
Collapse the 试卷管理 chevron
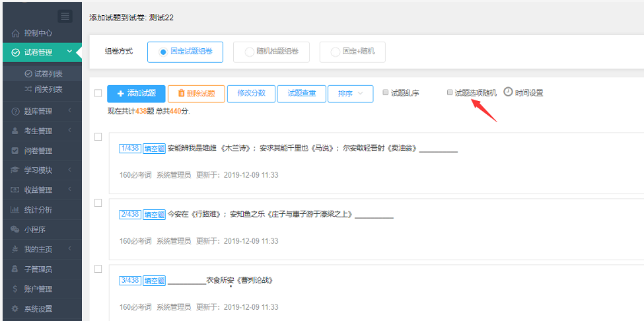tap(69, 52)
